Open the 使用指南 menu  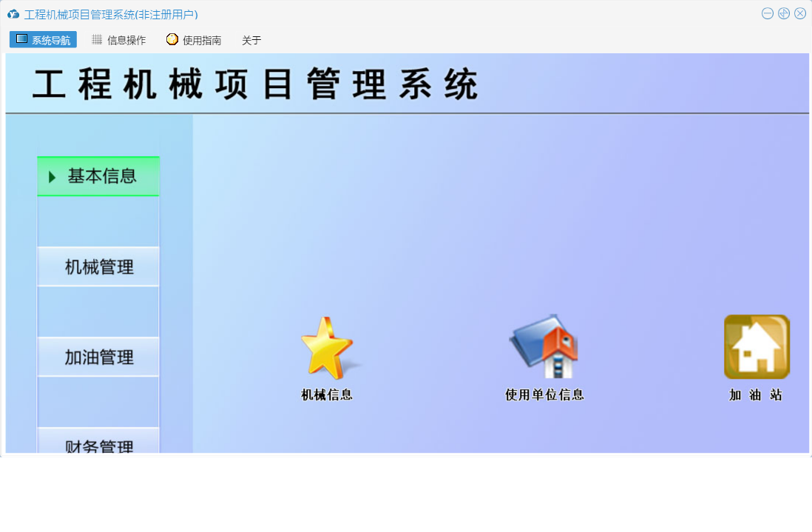click(x=194, y=40)
